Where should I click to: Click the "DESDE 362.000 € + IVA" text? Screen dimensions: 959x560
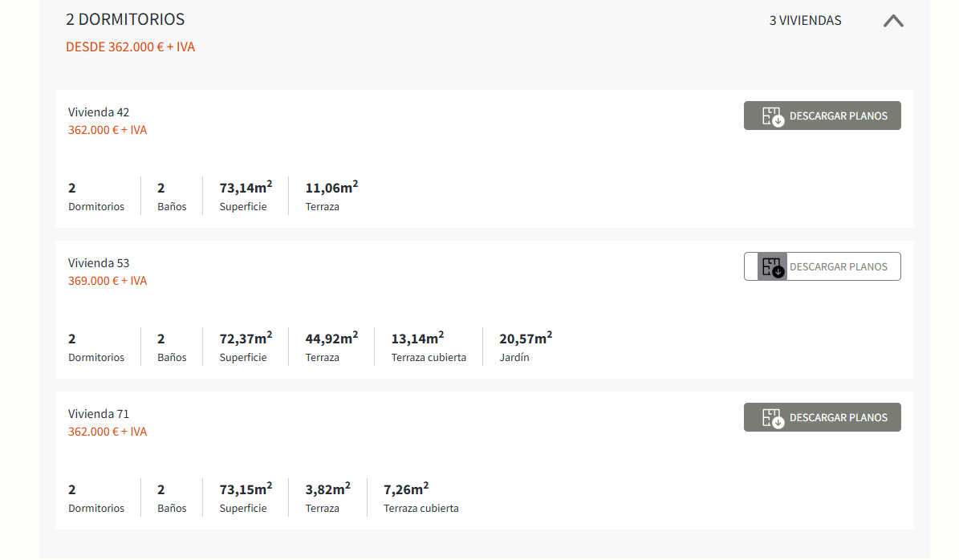[130, 47]
